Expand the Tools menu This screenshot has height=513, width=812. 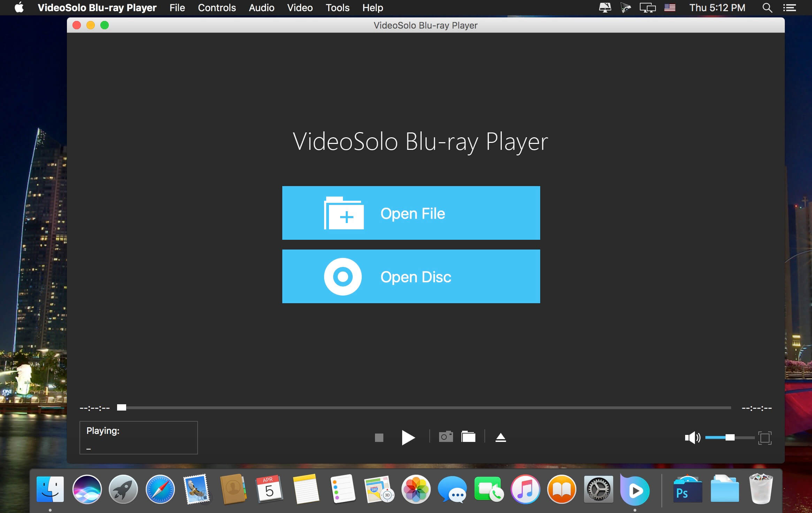(x=337, y=8)
